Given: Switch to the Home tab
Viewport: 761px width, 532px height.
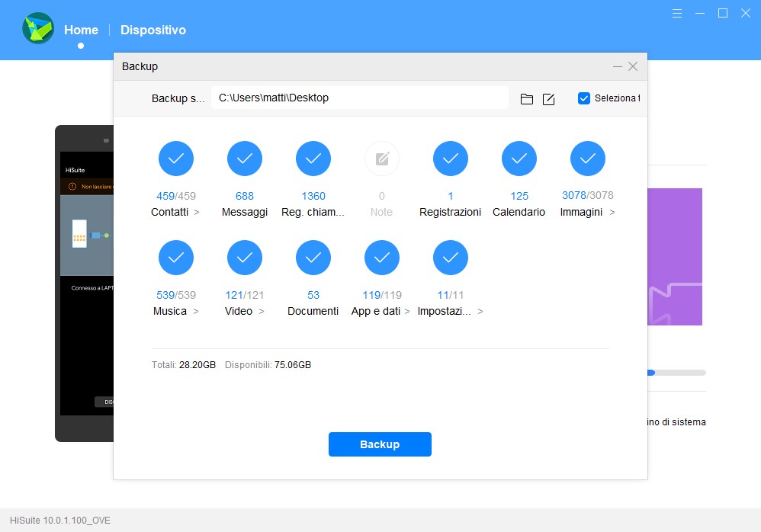Looking at the screenshot, I should point(81,30).
